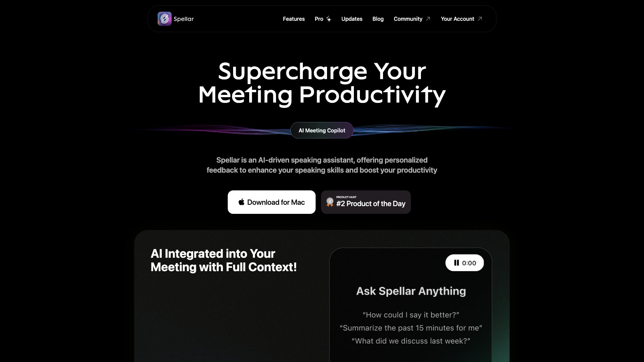
Task: Click the Apple logo on Download button
Action: coord(241,201)
